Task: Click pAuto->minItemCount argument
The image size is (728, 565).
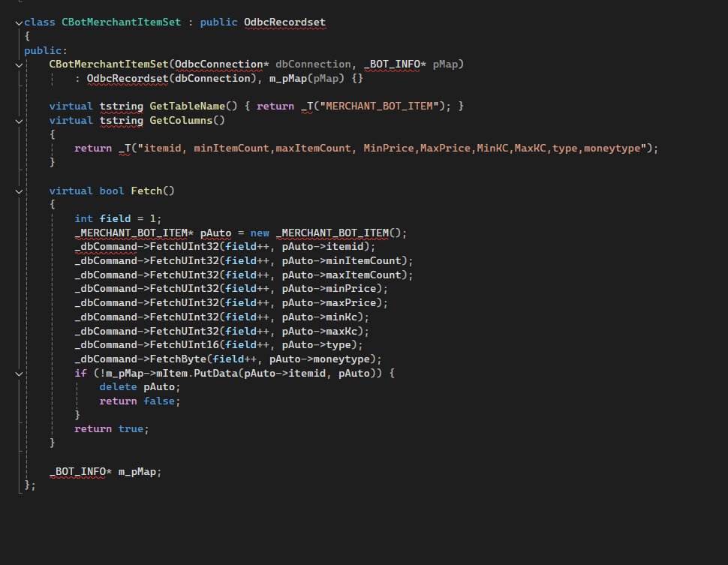Action: click(341, 261)
